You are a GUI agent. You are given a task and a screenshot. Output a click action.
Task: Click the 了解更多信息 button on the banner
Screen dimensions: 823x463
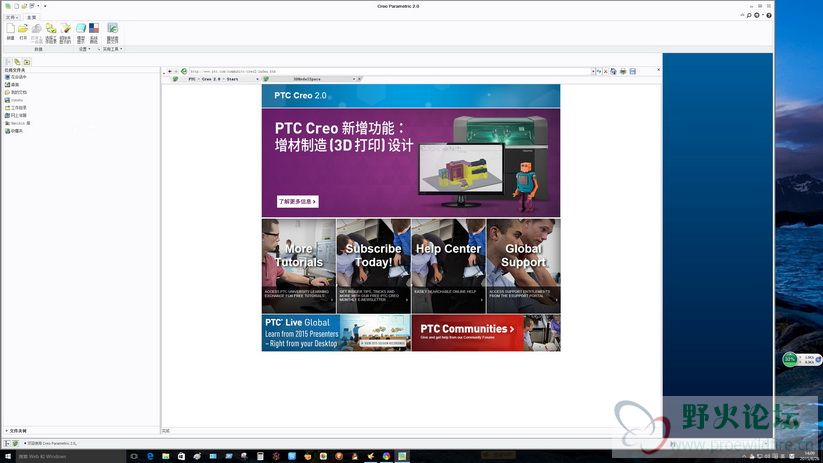[298, 202]
